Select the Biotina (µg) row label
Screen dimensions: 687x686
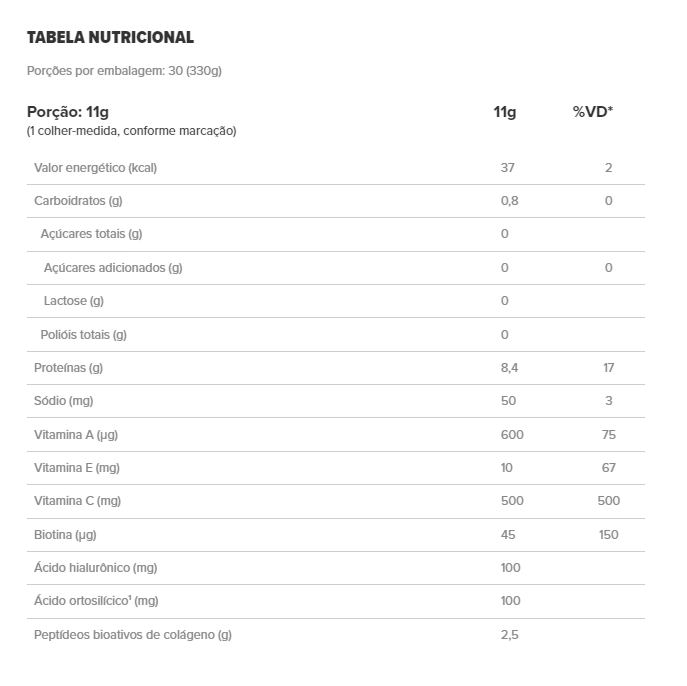pos(65,535)
